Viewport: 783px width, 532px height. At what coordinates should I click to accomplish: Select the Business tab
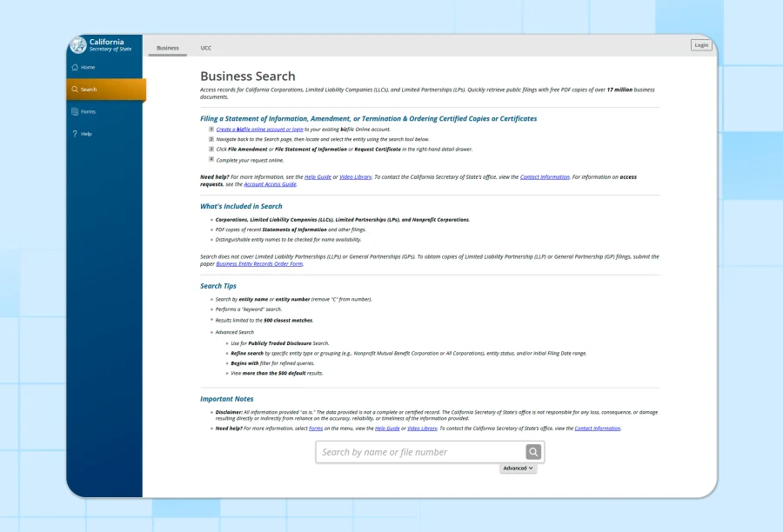coord(168,49)
